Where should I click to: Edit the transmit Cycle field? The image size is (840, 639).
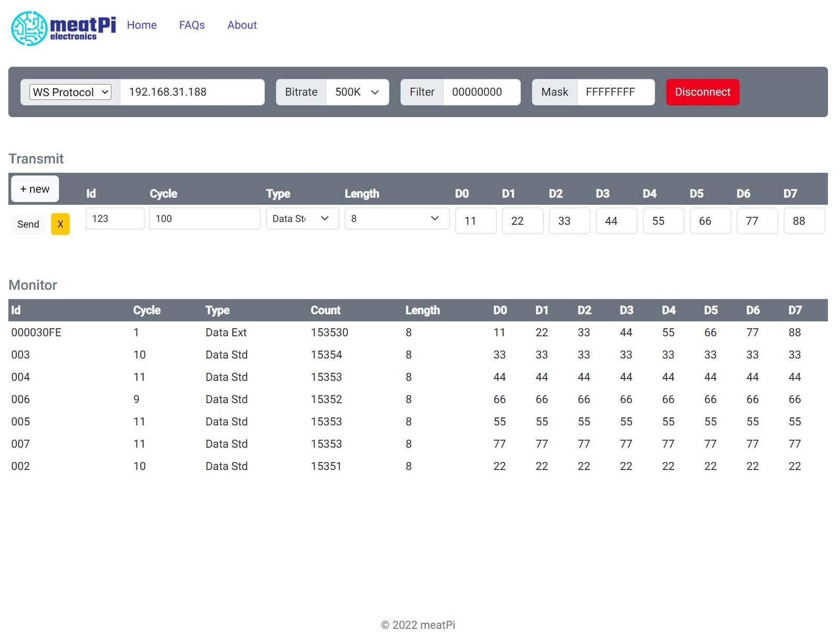point(204,219)
